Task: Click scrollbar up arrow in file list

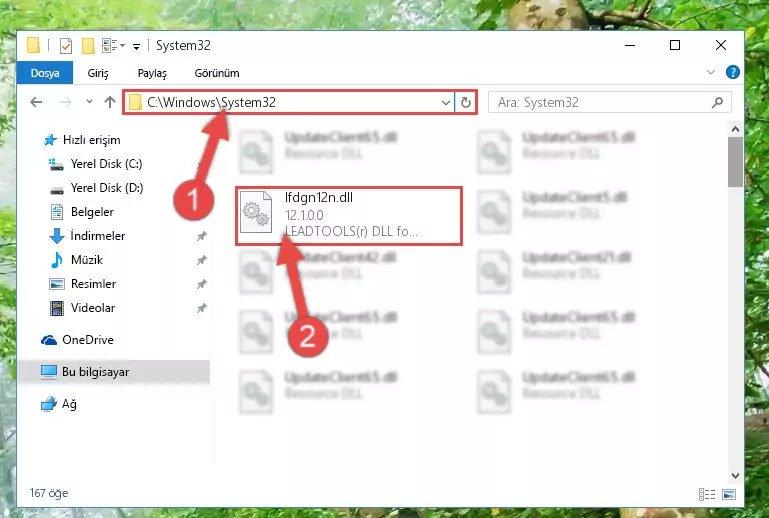Action: coord(735,130)
